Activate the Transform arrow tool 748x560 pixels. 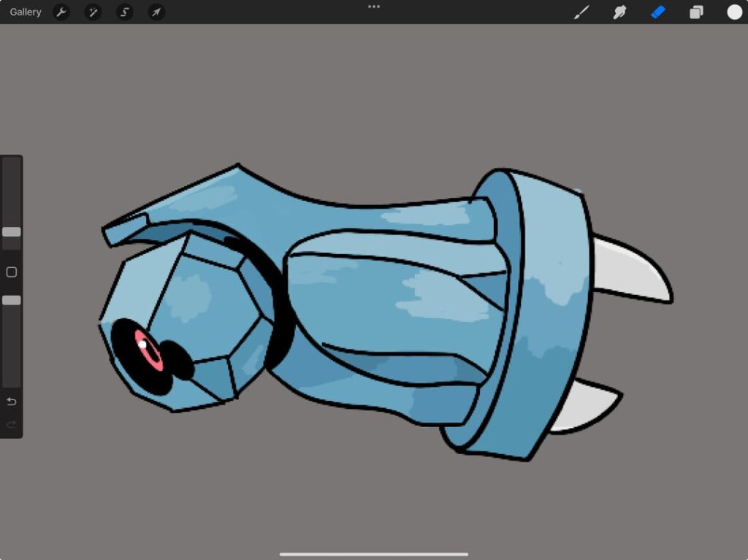pos(156,12)
